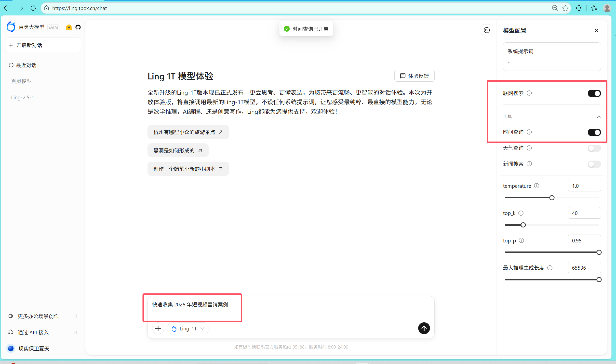Viewport: 616px width, 364px height.
Task: Enable the 天气查询 toggle
Action: (594, 148)
